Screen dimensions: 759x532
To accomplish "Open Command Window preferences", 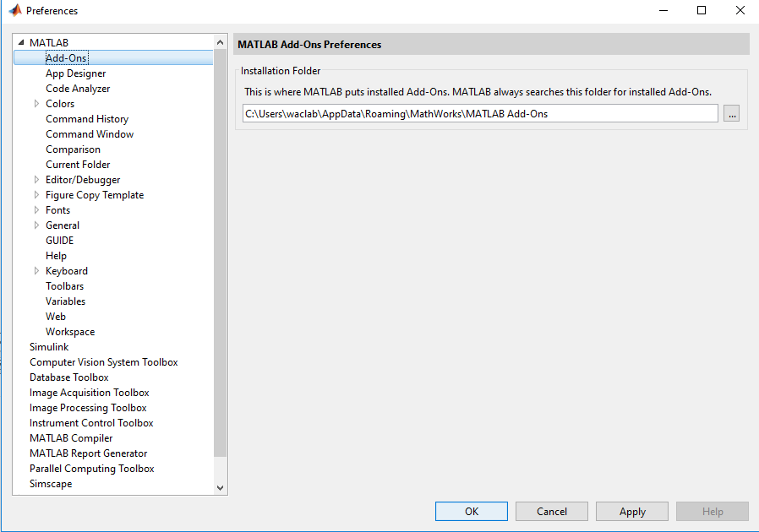I will pyautogui.click(x=90, y=134).
